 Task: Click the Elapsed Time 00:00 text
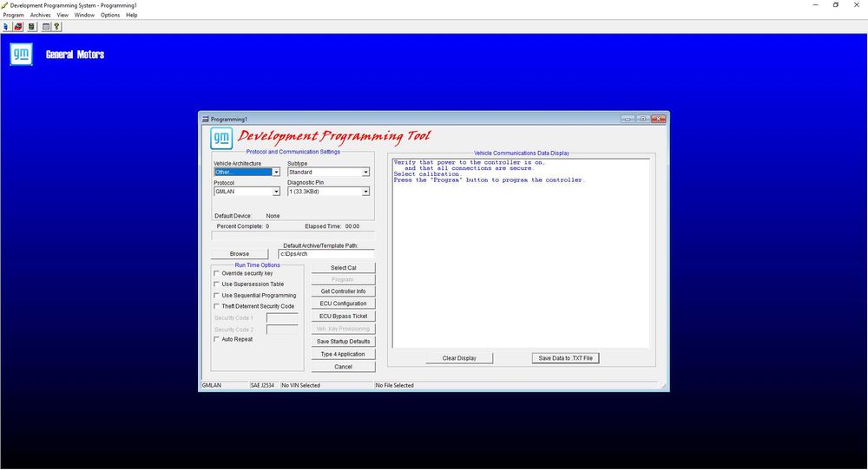(332, 226)
